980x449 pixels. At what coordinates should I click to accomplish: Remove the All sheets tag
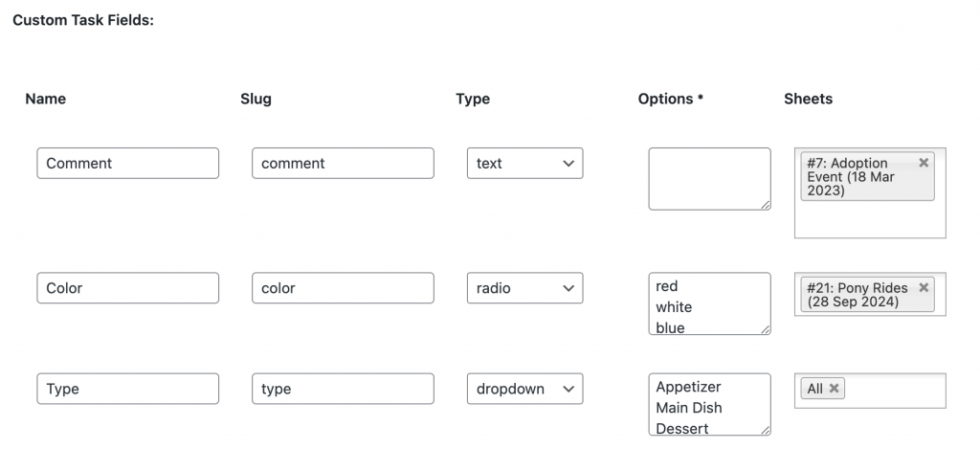pos(834,389)
